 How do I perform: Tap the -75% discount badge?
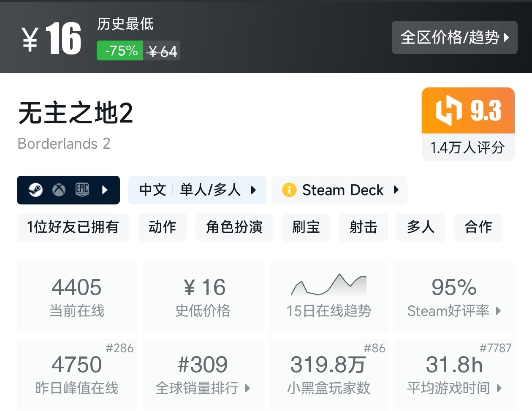tap(120, 51)
